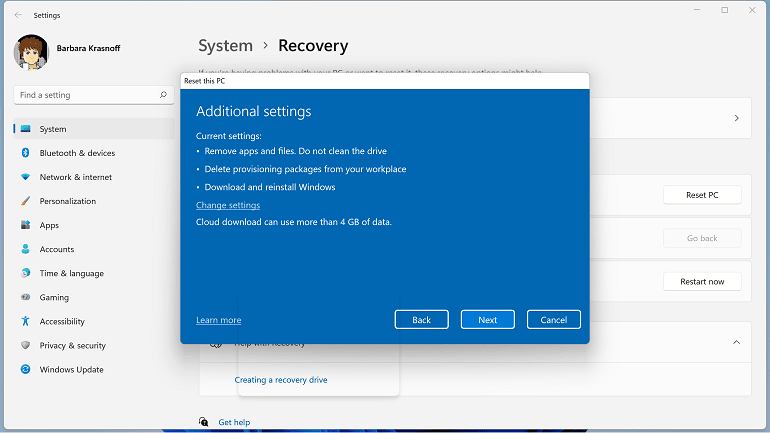Screen dimensions: 770x433
Task: Select Time & language in the sidebar
Action: pos(94,273)
